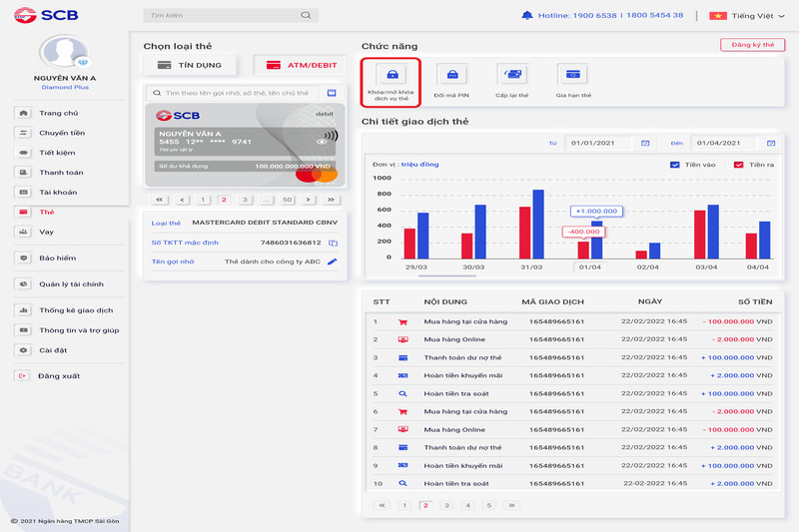
Task: Click the blue 31/03 bar in chart
Action: [x=538, y=225]
